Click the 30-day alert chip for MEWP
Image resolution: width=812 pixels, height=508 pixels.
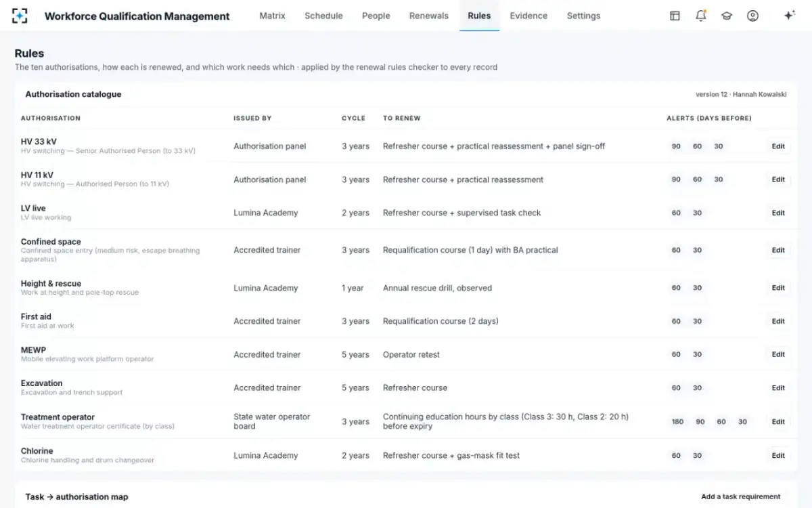coord(697,354)
